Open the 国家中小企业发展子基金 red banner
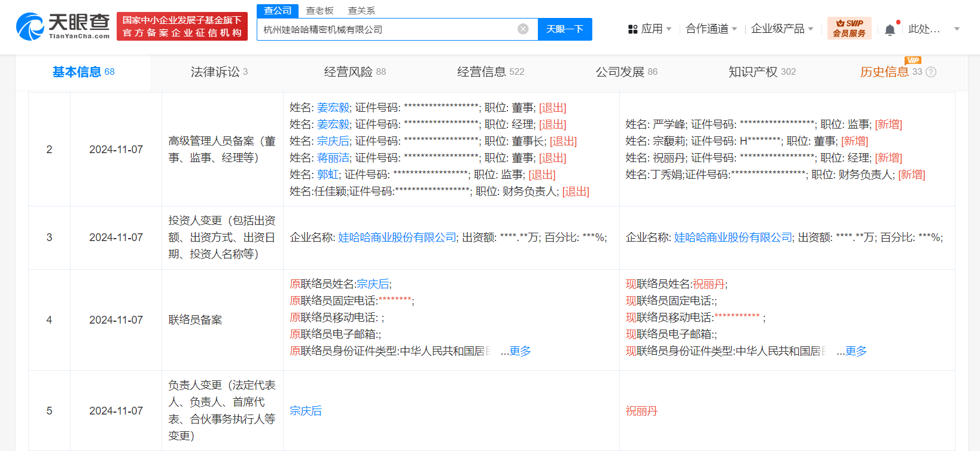This screenshot has width=980, height=451. [182, 26]
